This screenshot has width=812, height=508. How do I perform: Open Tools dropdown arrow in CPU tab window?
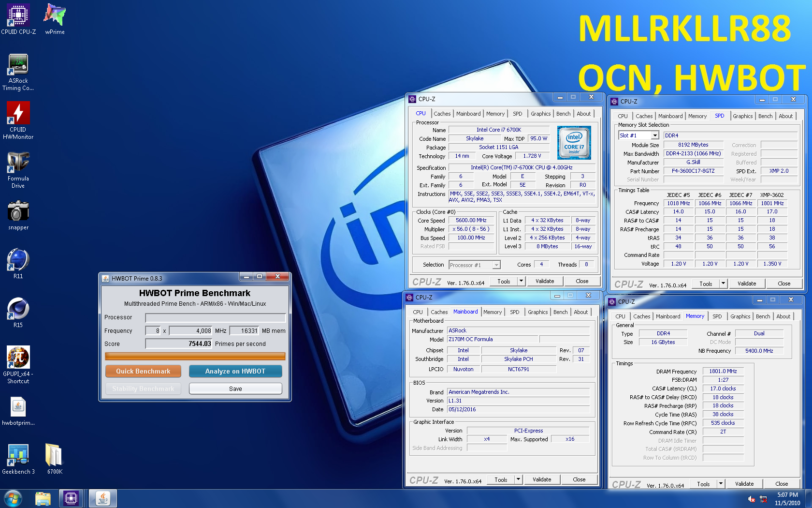tap(521, 281)
